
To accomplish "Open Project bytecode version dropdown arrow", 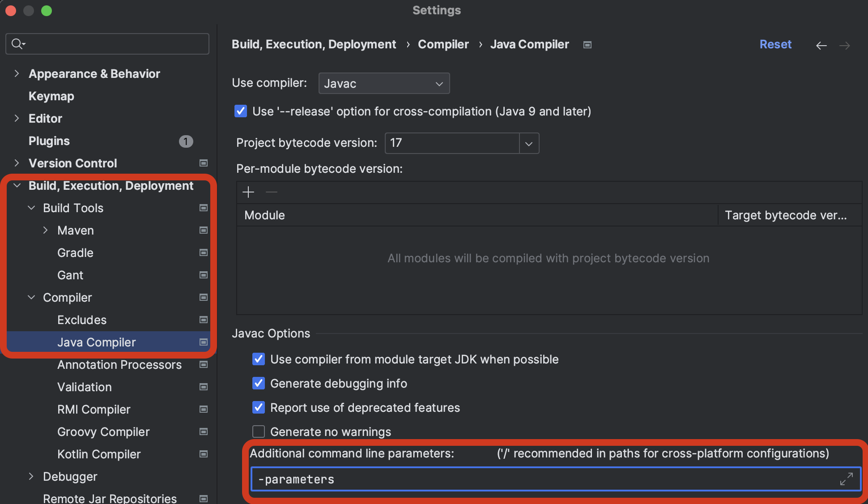I will click(x=529, y=144).
